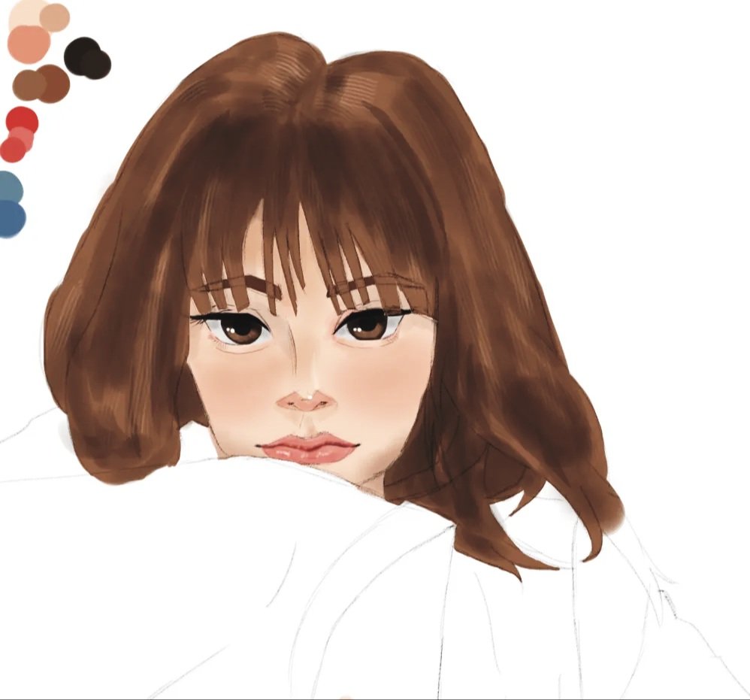Select the salmon pink palette swatch
The width and height of the screenshot is (750, 700).
point(29,44)
